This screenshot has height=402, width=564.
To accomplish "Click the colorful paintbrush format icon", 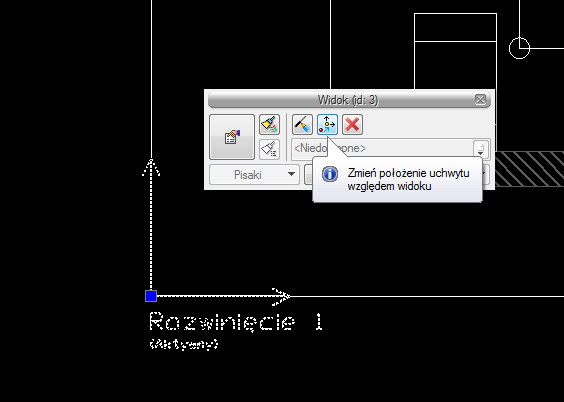I will (269, 124).
